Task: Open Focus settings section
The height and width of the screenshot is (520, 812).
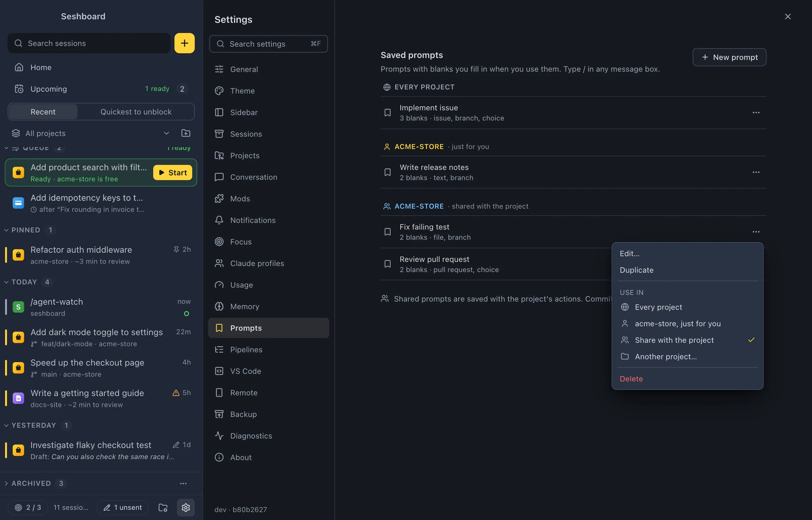Action: [x=269, y=242]
